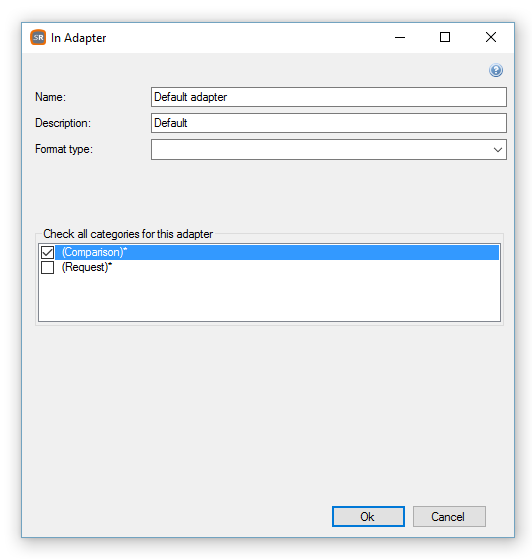Open the empty Format type combo box
532x559 pixels.
point(328,150)
